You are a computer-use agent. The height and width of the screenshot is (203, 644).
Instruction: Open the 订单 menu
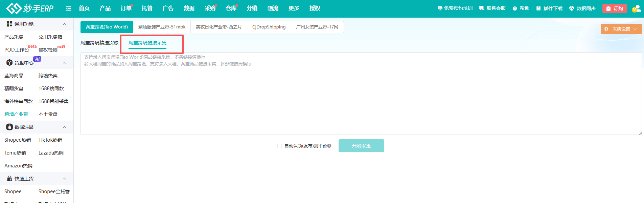126,8
